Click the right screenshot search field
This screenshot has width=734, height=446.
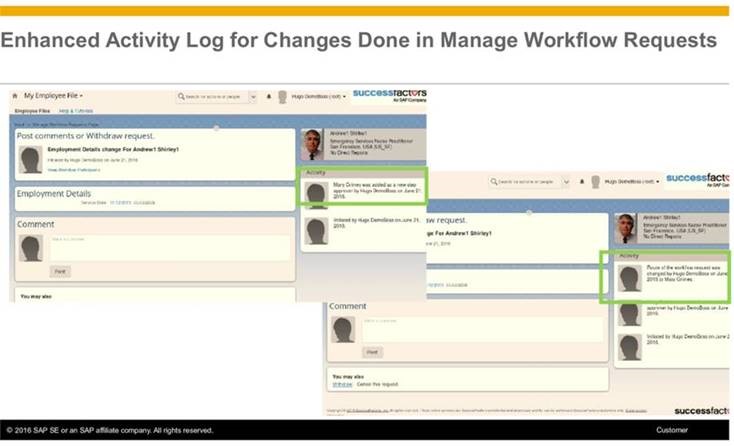pos(530,182)
